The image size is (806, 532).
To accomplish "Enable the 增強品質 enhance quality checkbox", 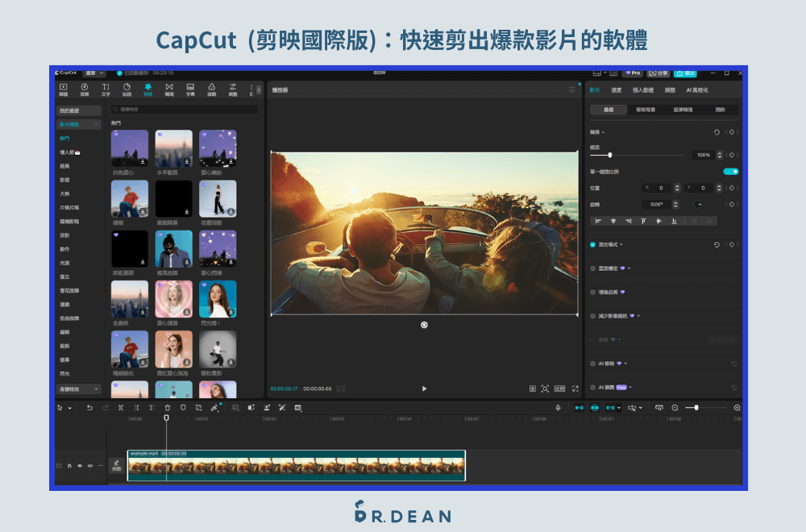I will (593, 292).
